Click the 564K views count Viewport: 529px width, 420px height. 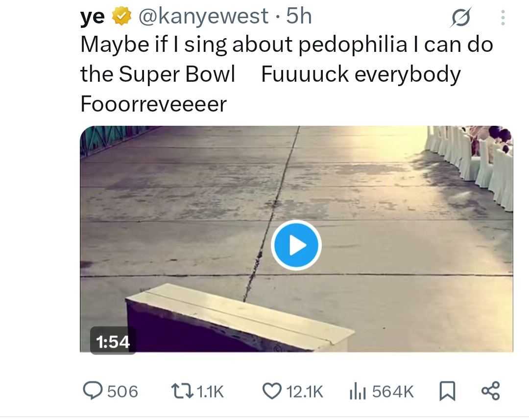(x=393, y=391)
